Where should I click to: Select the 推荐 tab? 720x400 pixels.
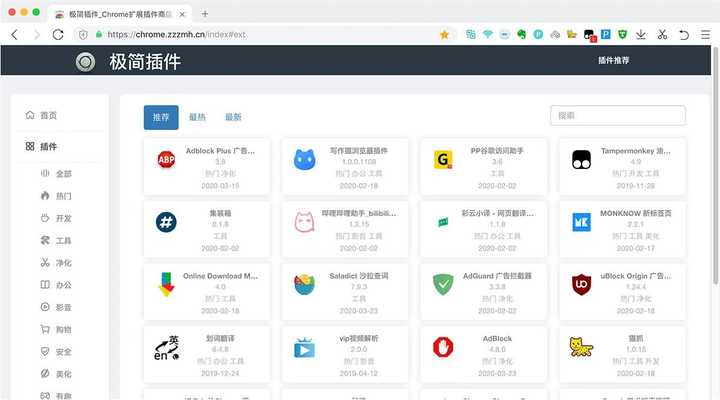pyautogui.click(x=161, y=118)
